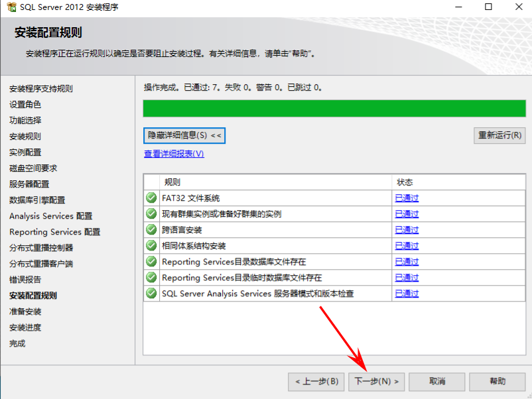The image size is (532, 399).
Task: Click rule text Reporting Services目录临时数据库文件存在
Action: click(242, 278)
